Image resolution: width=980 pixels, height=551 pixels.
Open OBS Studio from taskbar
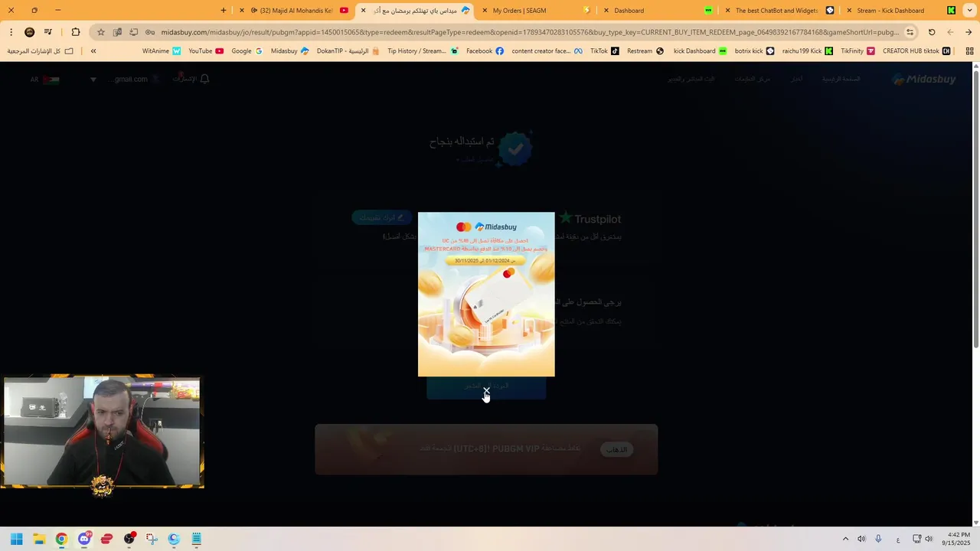[x=129, y=539]
